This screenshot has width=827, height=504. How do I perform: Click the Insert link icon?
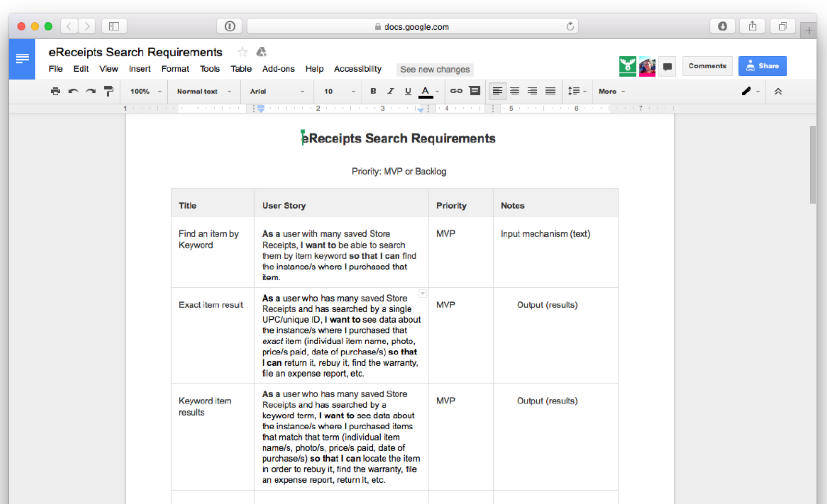[456, 91]
